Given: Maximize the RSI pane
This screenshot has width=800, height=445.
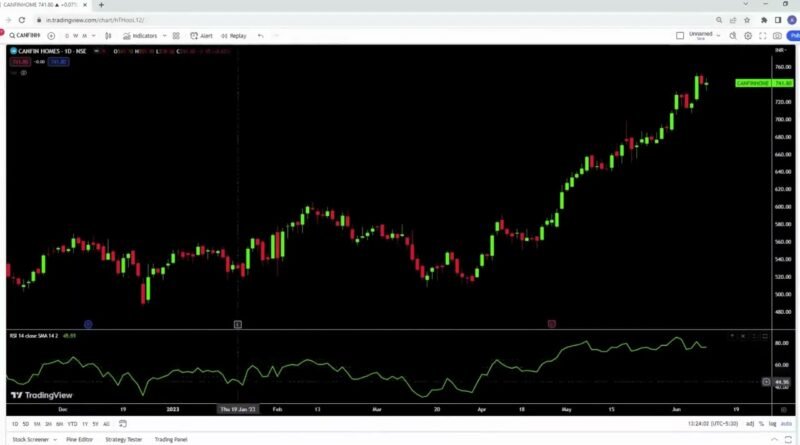Looking at the screenshot, I should [765, 336].
